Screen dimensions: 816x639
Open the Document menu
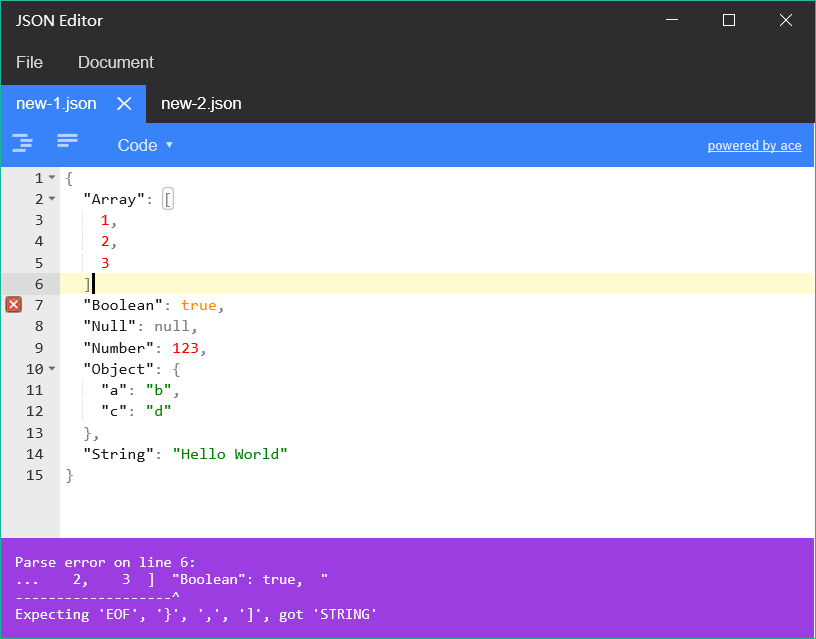pos(116,62)
